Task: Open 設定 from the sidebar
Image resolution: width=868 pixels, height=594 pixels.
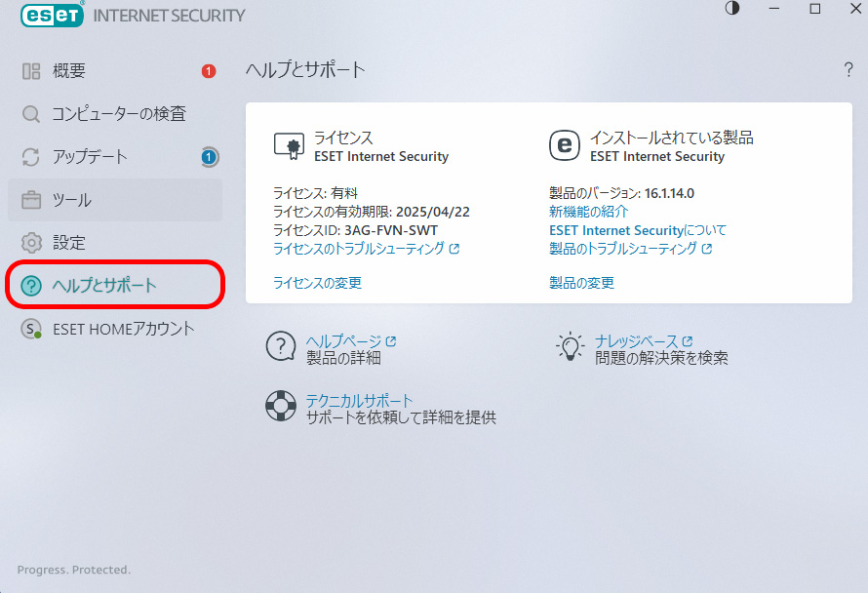Action: [x=115, y=243]
